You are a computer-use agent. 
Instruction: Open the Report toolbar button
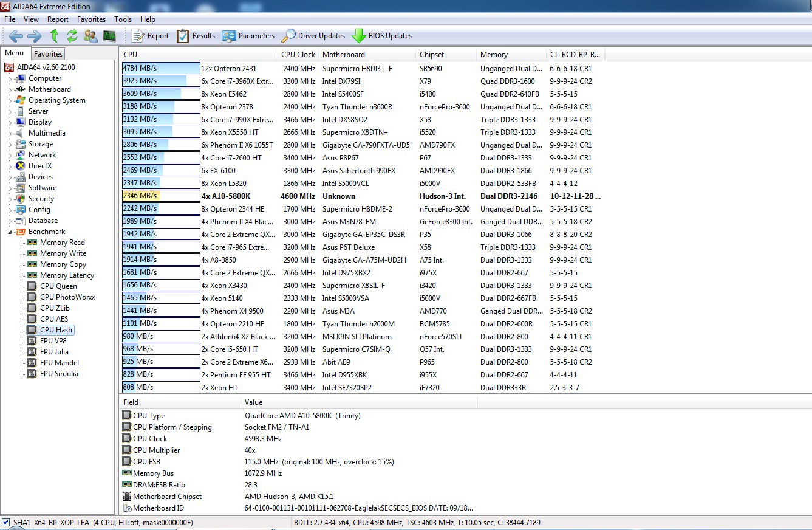click(x=150, y=36)
